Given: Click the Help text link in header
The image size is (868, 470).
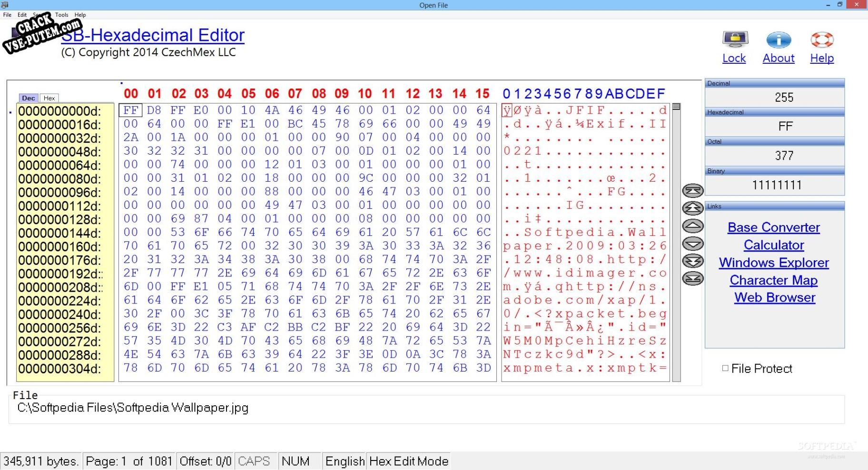Looking at the screenshot, I should [x=822, y=58].
